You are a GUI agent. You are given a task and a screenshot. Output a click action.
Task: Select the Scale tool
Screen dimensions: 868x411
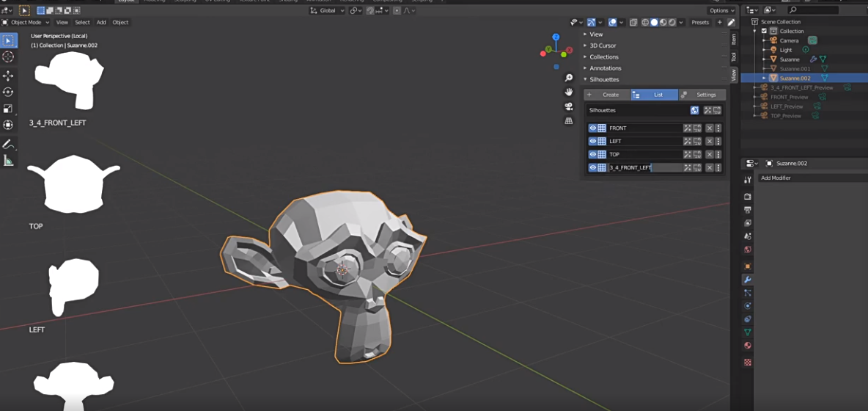[x=8, y=109]
